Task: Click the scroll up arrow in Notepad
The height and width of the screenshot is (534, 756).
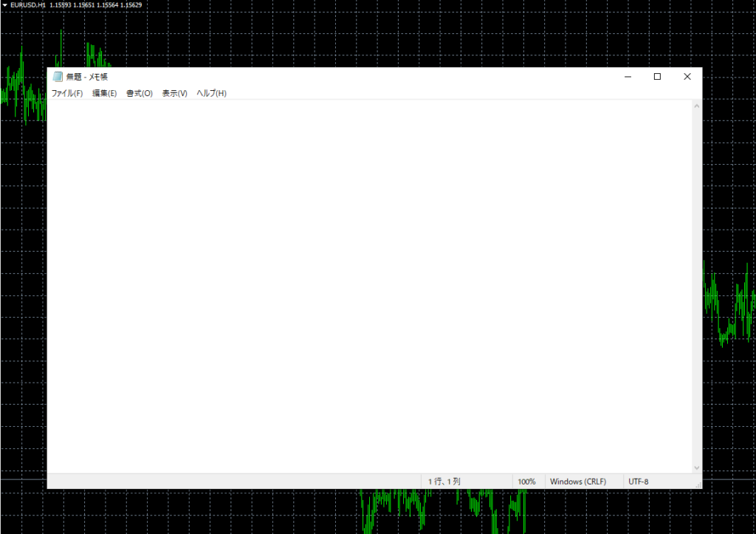Action: pyautogui.click(x=696, y=106)
